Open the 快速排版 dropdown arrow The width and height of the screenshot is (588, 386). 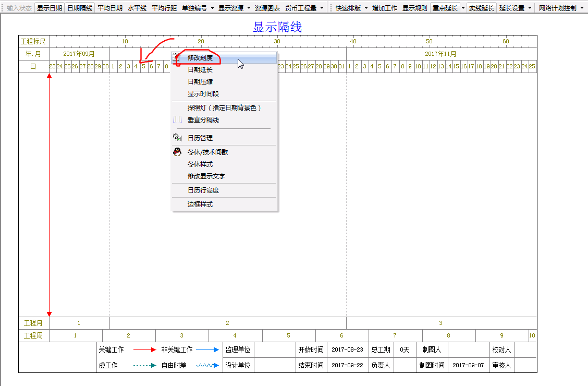pos(366,8)
